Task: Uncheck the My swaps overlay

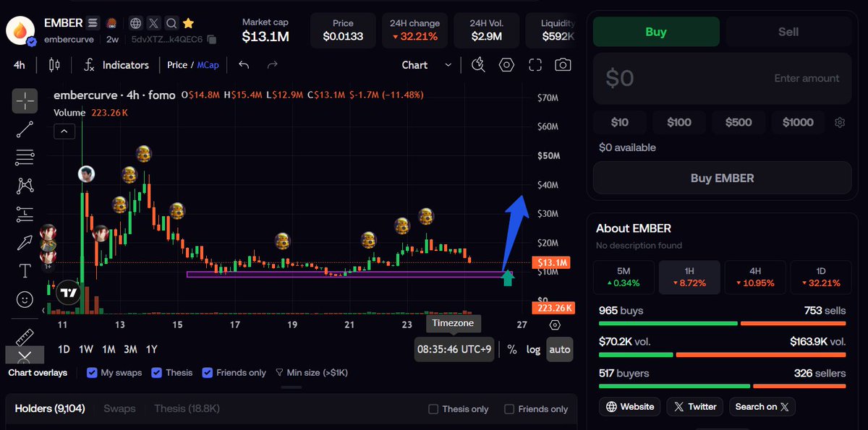Action: [x=92, y=373]
